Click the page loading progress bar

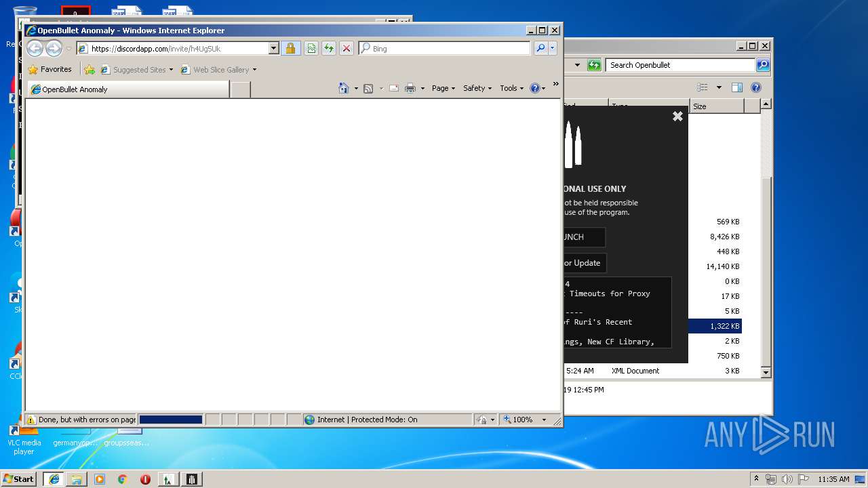click(x=171, y=420)
